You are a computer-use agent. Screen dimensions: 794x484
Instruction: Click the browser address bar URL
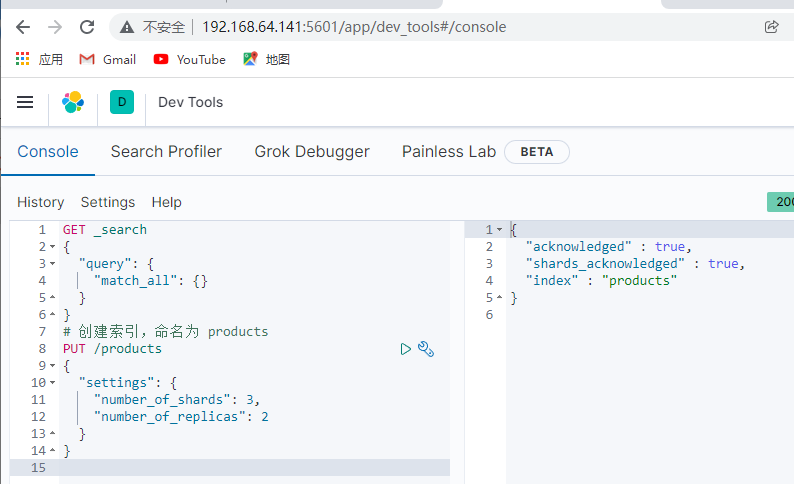[353, 27]
